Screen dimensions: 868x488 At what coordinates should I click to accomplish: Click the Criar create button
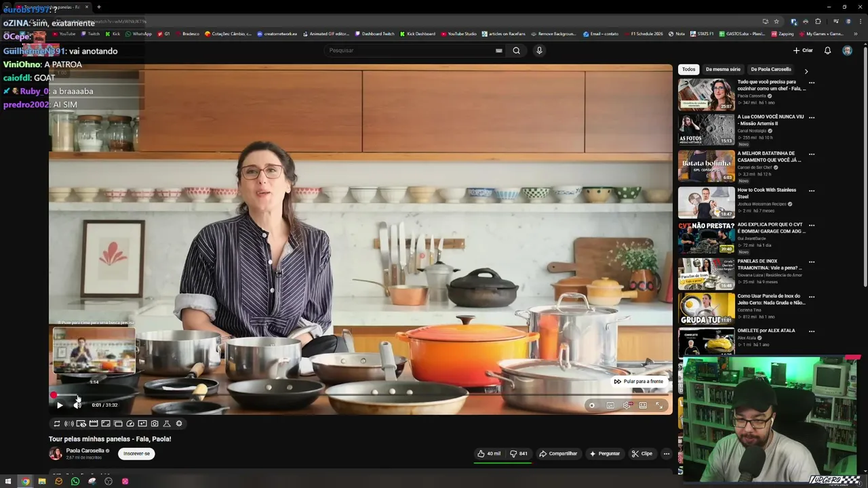point(803,50)
